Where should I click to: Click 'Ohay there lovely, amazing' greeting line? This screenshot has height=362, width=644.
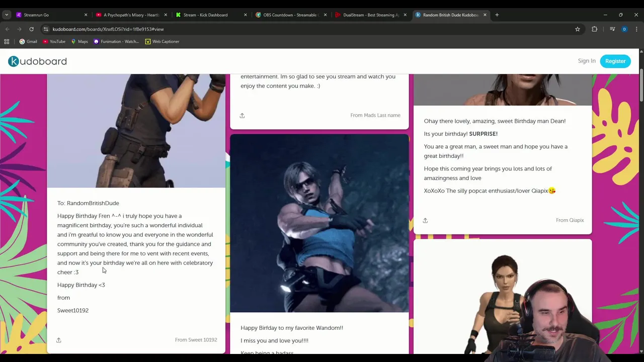click(495, 121)
